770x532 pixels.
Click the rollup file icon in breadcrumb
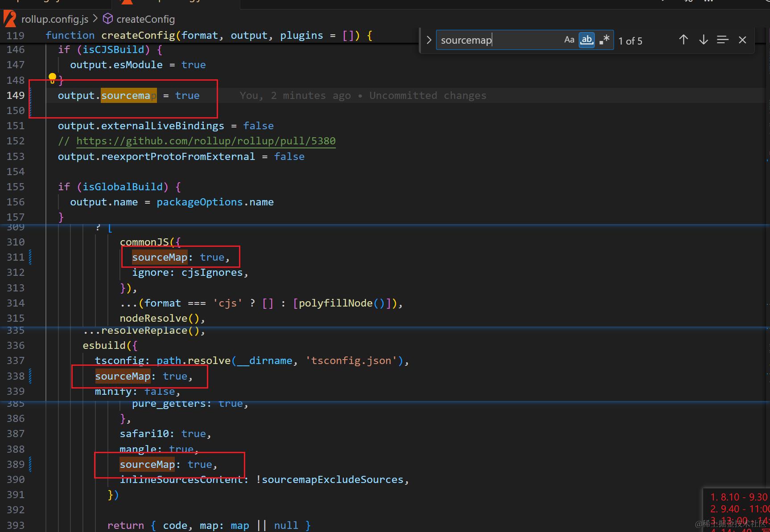coord(10,19)
